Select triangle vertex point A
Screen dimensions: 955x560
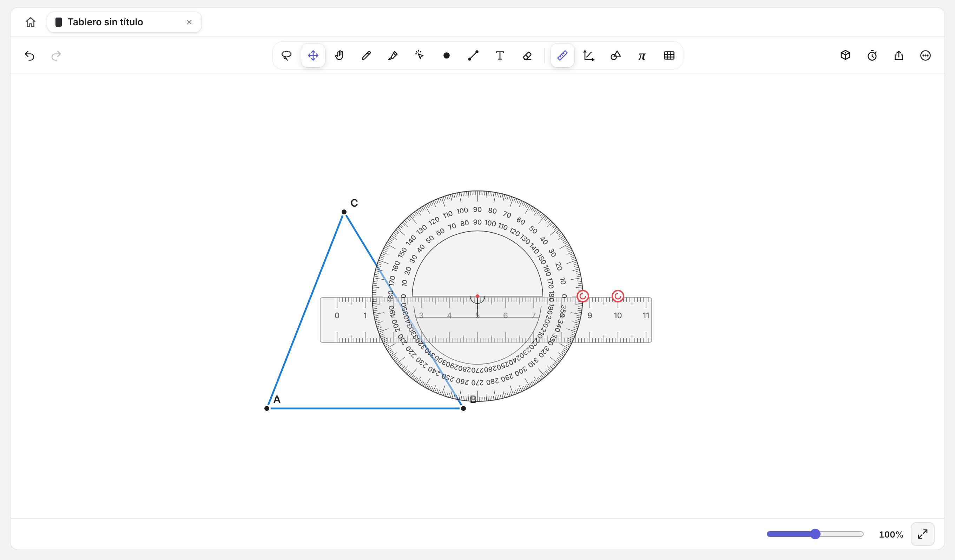click(x=267, y=408)
